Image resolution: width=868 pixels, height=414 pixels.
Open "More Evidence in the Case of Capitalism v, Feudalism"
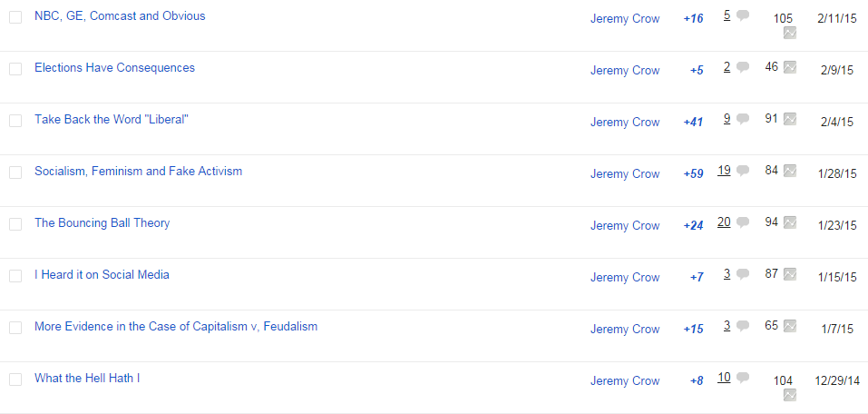coord(176,327)
